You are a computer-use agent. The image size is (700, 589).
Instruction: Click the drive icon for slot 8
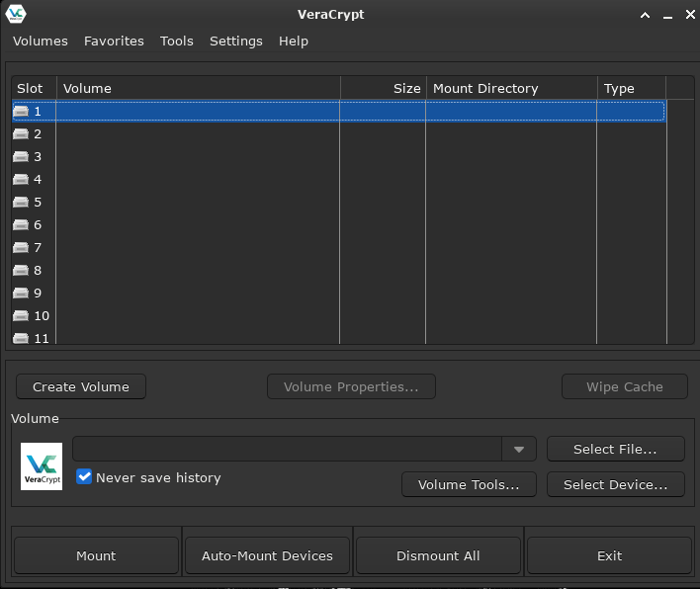point(21,271)
